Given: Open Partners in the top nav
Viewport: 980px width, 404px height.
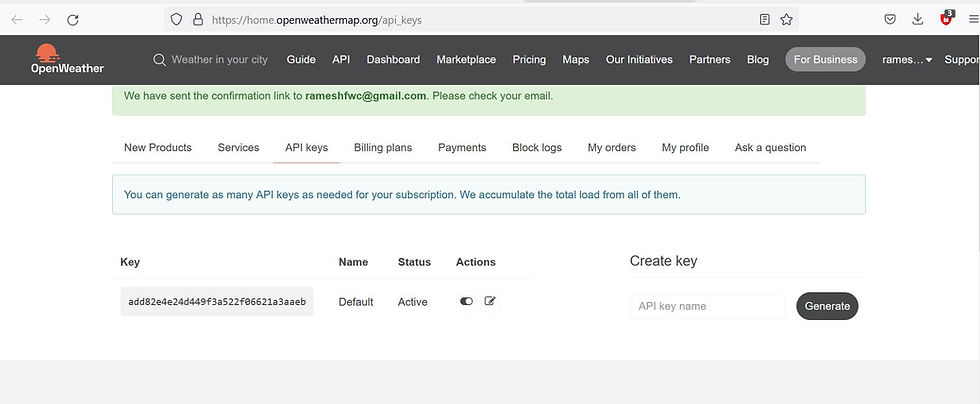Looking at the screenshot, I should (x=710, y=59).
